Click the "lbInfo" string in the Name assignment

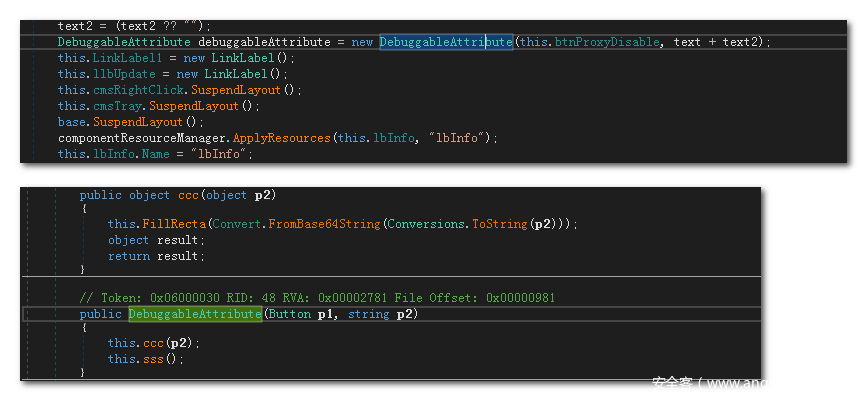pyautogui.click(x=222, y=154)
